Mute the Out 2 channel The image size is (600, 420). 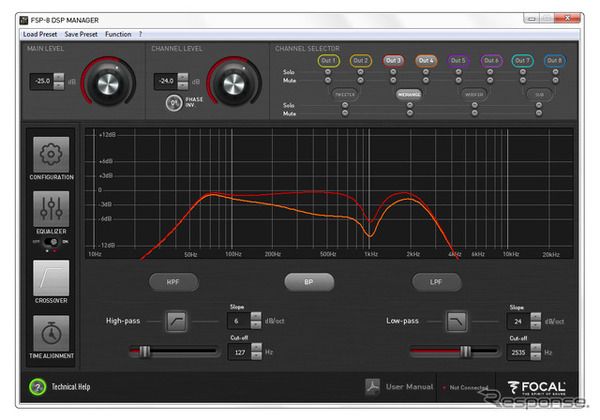(x=360, y=80)
